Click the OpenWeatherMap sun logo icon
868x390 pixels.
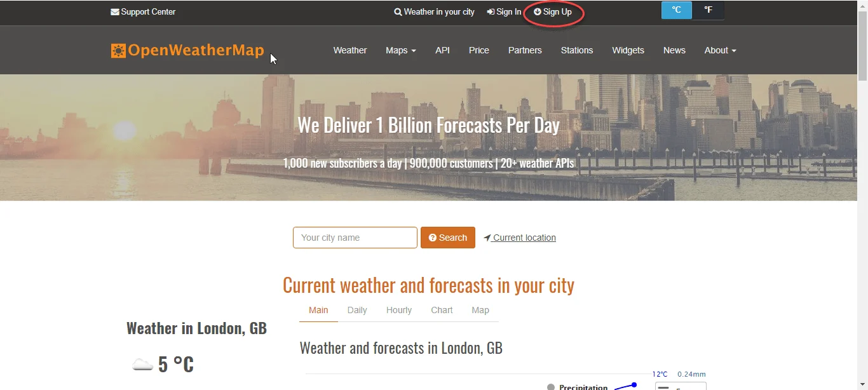coord(118,51)
